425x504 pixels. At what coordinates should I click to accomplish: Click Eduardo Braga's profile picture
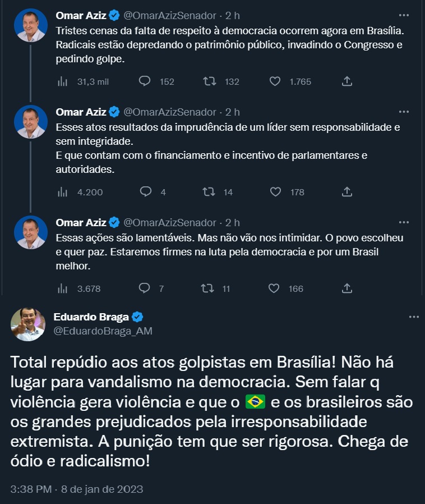click(27, 324)
